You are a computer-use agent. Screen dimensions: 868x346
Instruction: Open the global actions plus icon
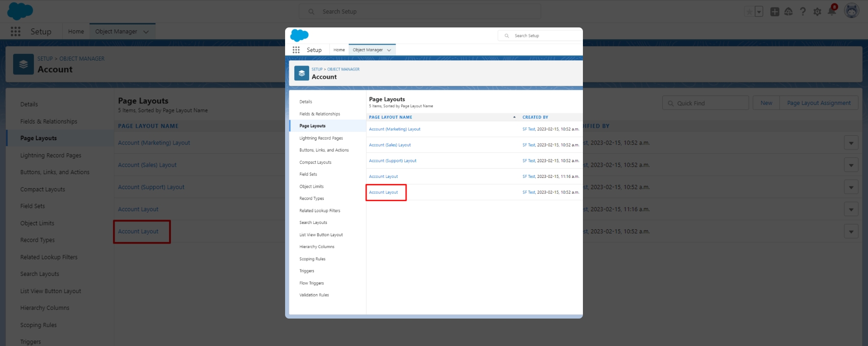[774, 12]
